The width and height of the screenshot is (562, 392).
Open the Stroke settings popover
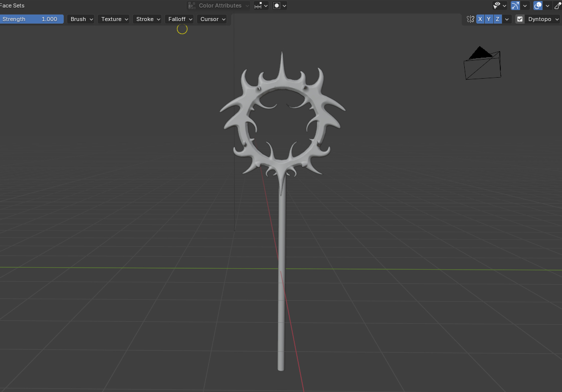click(x=147, y=19)
